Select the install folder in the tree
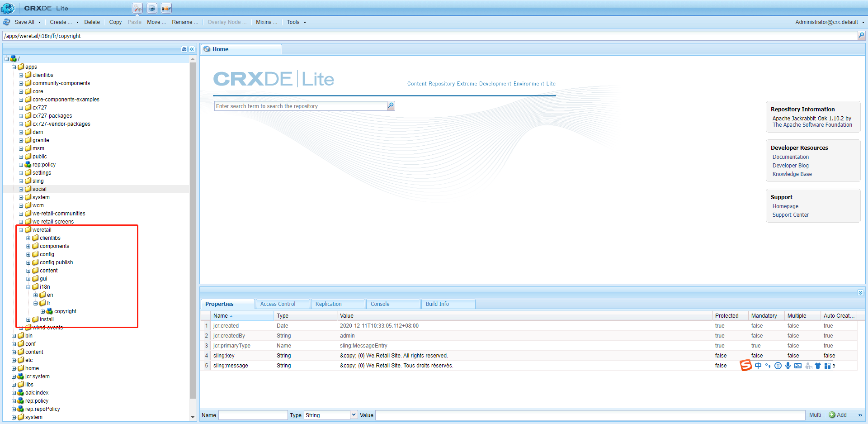Screen dimensions: 868x424 tap(47, 319)
